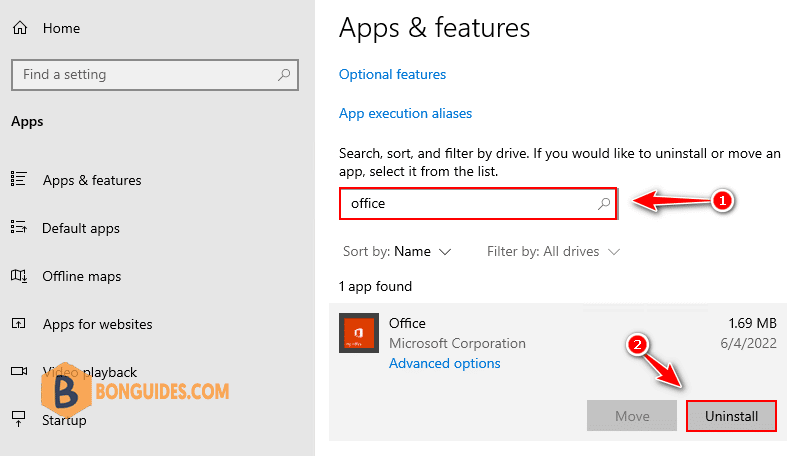Open Startup settings in sidebar
The height and width of the screenshot is (456, 789).
[x=64, y=420]
